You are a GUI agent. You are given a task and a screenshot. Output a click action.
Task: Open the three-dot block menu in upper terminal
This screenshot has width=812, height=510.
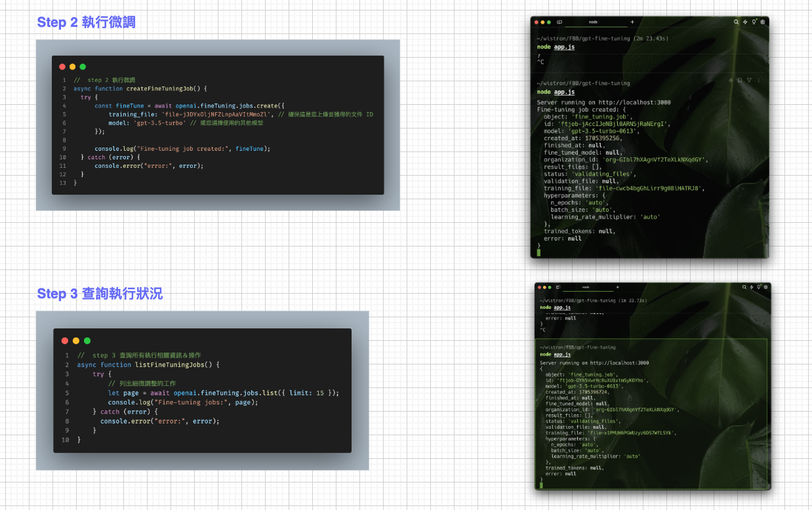coord(759,81)
